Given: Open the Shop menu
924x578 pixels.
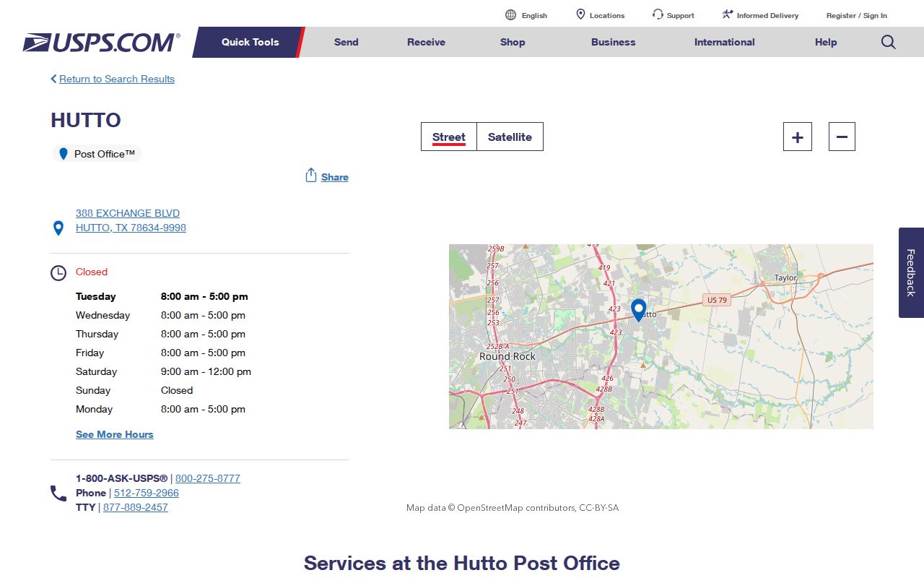Looking at the screenshot, I should click(513, 42).
